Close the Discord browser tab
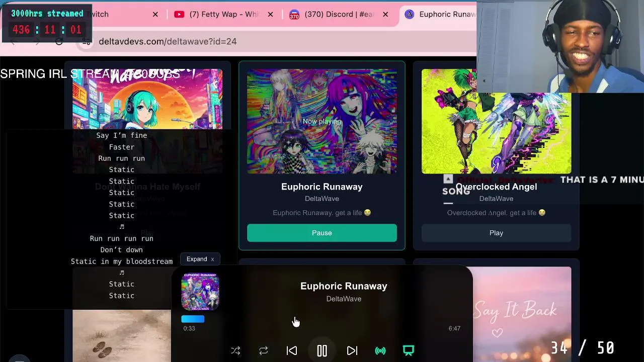 pos(385,14)
